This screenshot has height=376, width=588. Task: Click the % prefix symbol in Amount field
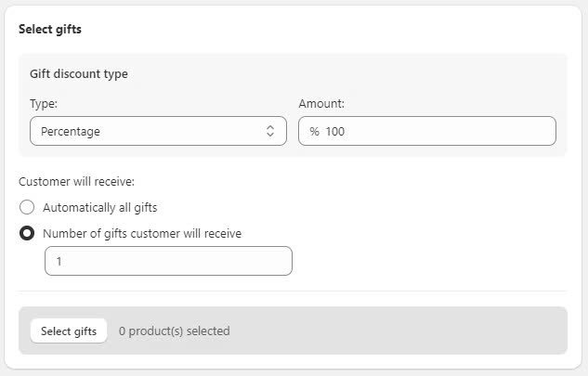[x=314, y=132]
